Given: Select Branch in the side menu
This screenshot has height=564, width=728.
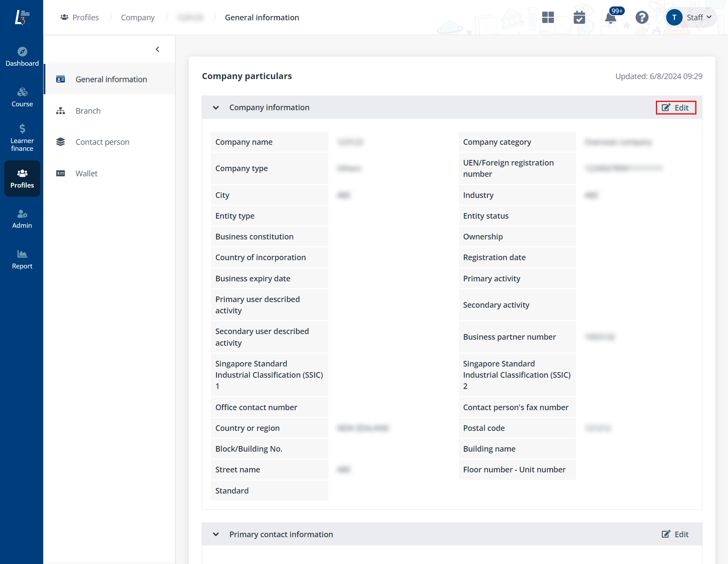Looking at the screenshot, I should coord(88,111).
